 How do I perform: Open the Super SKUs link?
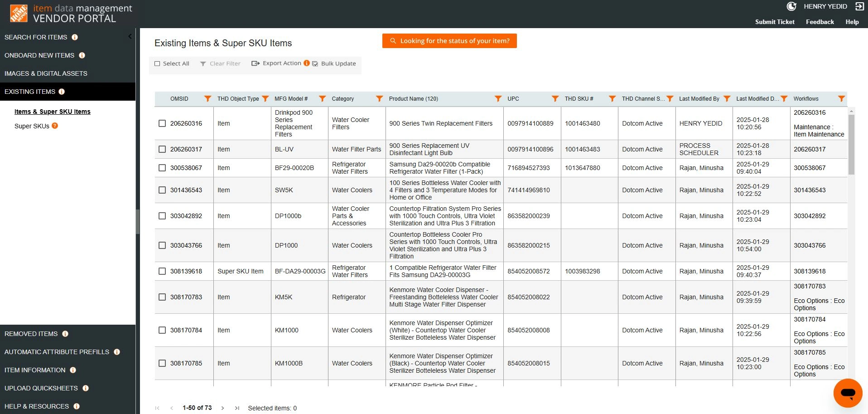pos(32,126)
